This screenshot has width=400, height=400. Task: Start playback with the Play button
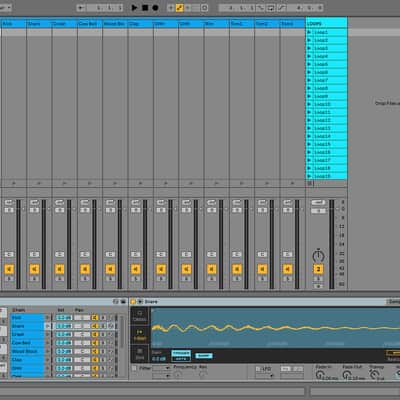tap(134, 7)
